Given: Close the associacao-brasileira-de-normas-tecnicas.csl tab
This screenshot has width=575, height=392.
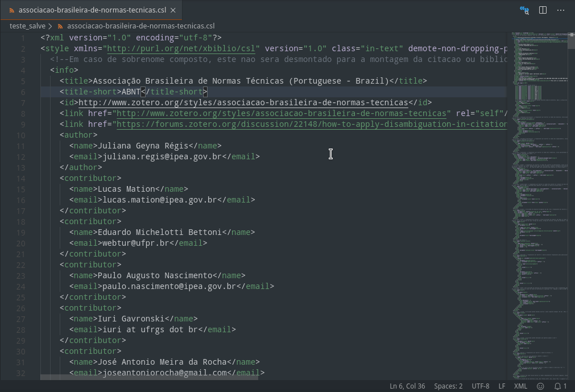Looking at the screenshot, I should click(x=173, y=10).
